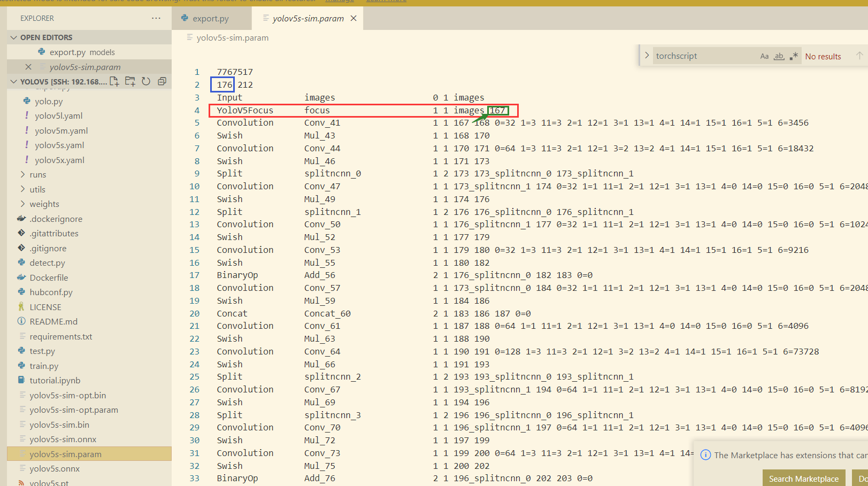868x486 pixels.
Task: Switch to the export.py tab
Action: pos(211,18)
